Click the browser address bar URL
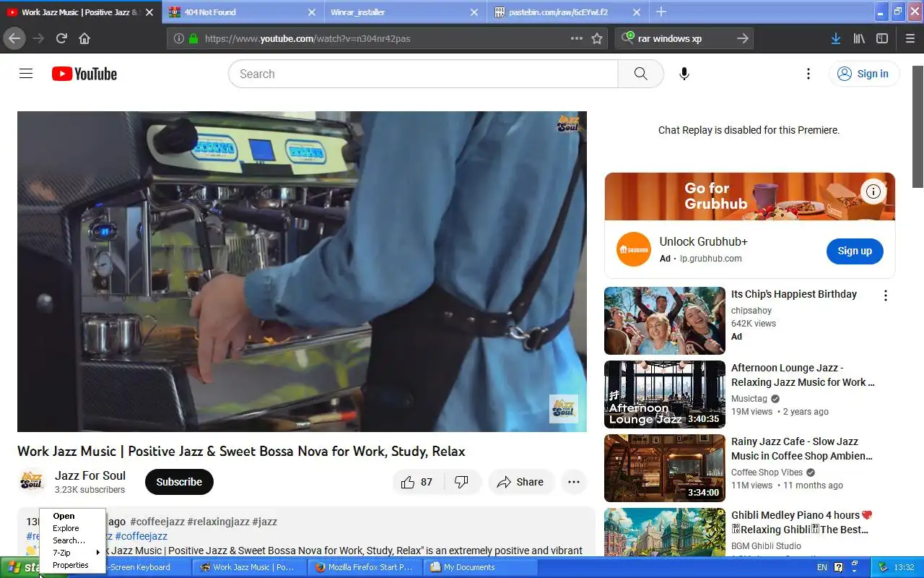The image size is (924, 578). click(x=308, y=38)
